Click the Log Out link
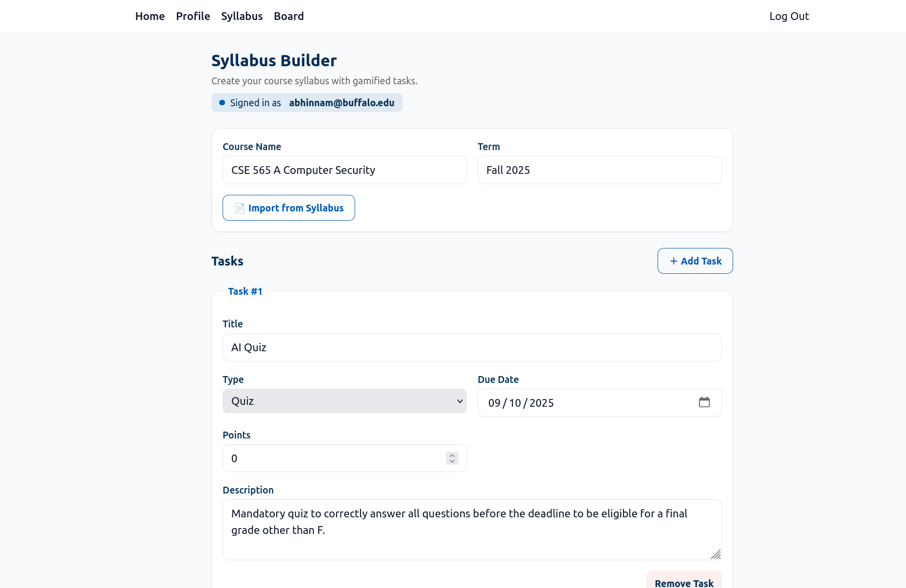 coord(789,16)
